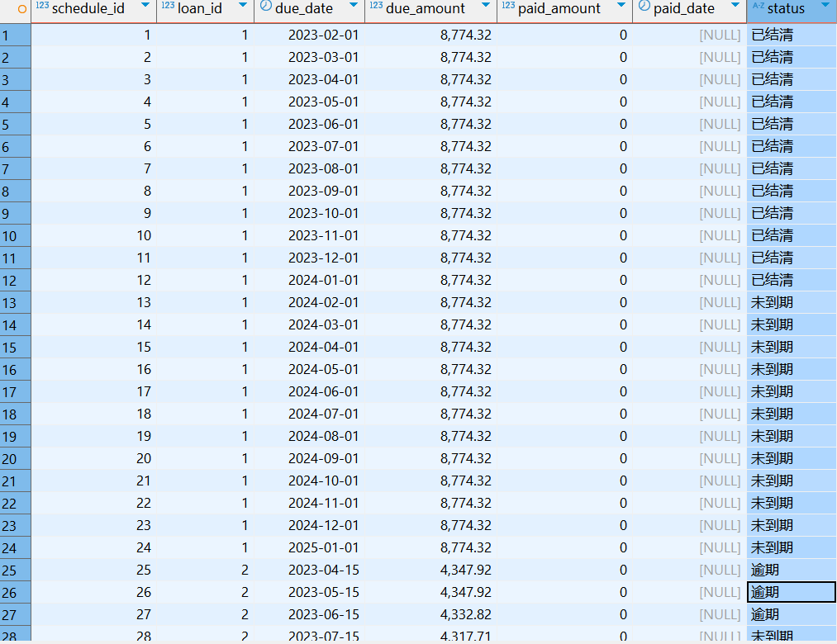Image resolution: width=837 pixels, height=644 pixels.
Task: Open the paid_amount column dropdown arrow
Action: 621,7
